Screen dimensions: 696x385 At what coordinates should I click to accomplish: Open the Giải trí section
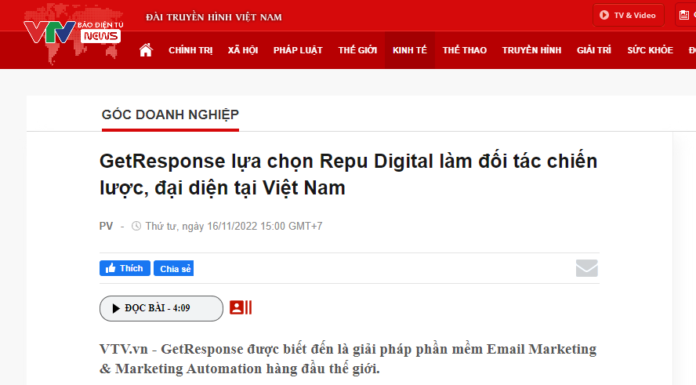pyautogui.click(x=594, y=50)
